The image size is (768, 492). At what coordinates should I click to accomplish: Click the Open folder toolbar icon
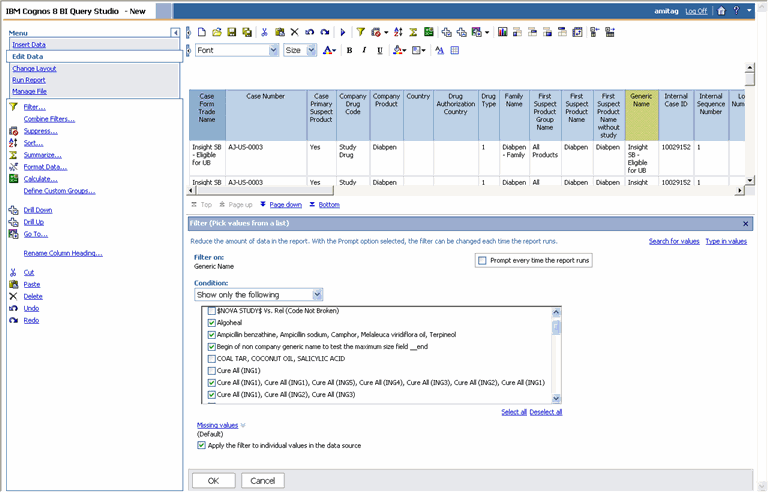[217, 32]
